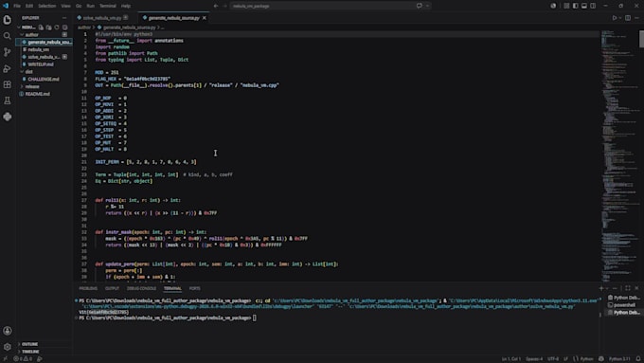Toggle the secondary side bar visibility
Screen dimensions: 644x363
click(593, 6)
